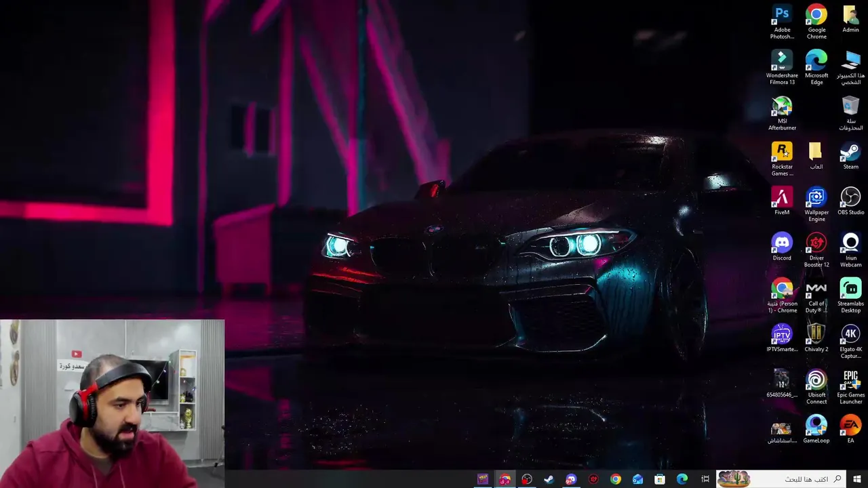Click the Windows Start button

click(x=857, y=479)
